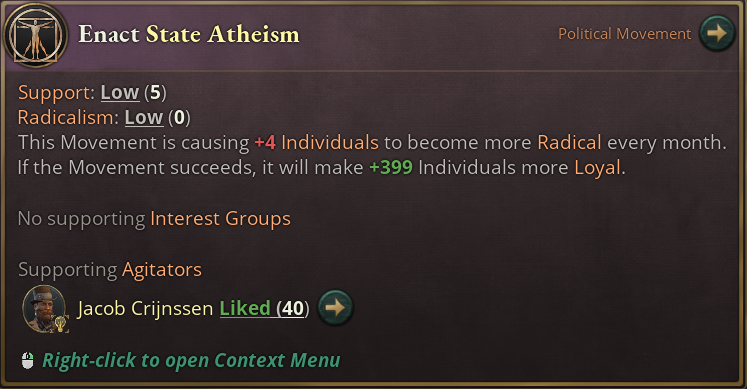
Task: Click the 'Radical' keyword in the movement description
Action: point(569,142)
